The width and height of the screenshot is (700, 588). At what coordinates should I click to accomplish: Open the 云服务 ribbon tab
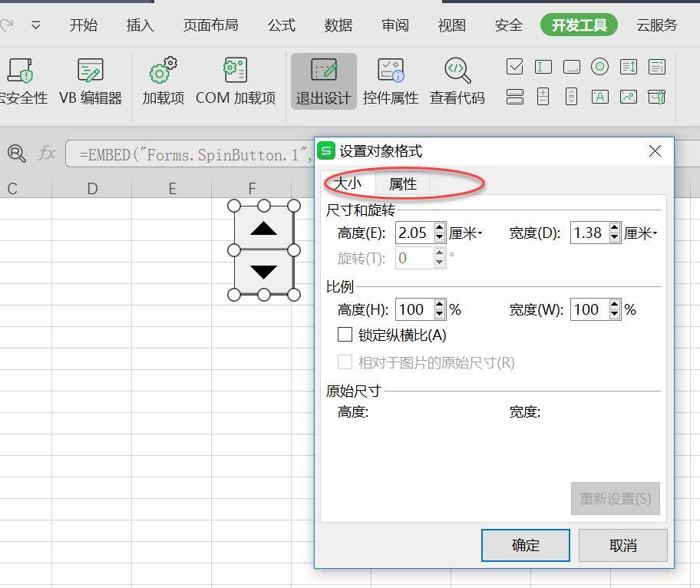657,25
